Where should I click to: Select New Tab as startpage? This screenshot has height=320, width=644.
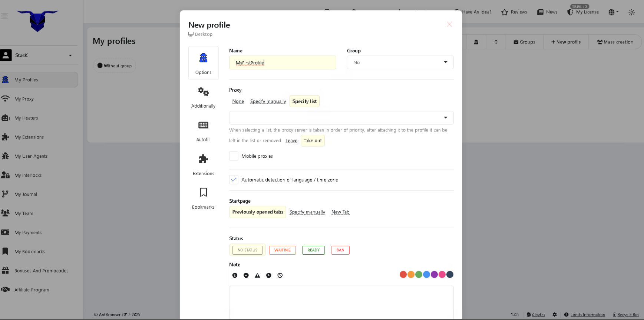tap(340, 212)
